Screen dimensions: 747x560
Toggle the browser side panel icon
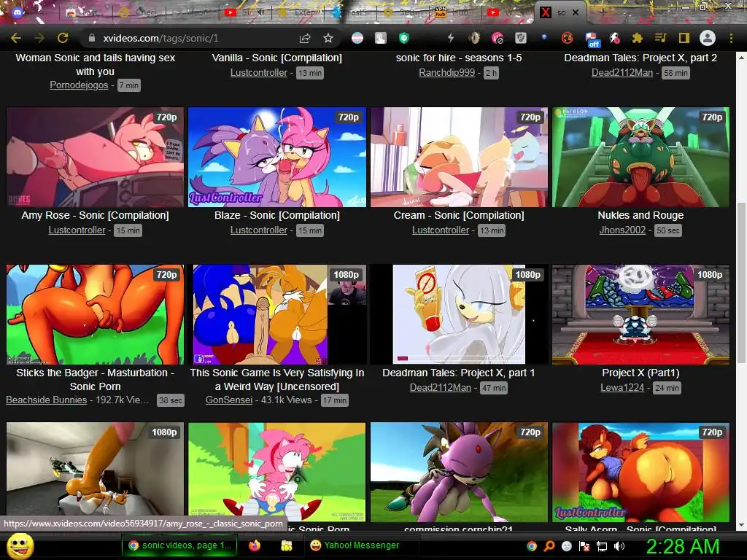tap(684, 38)
